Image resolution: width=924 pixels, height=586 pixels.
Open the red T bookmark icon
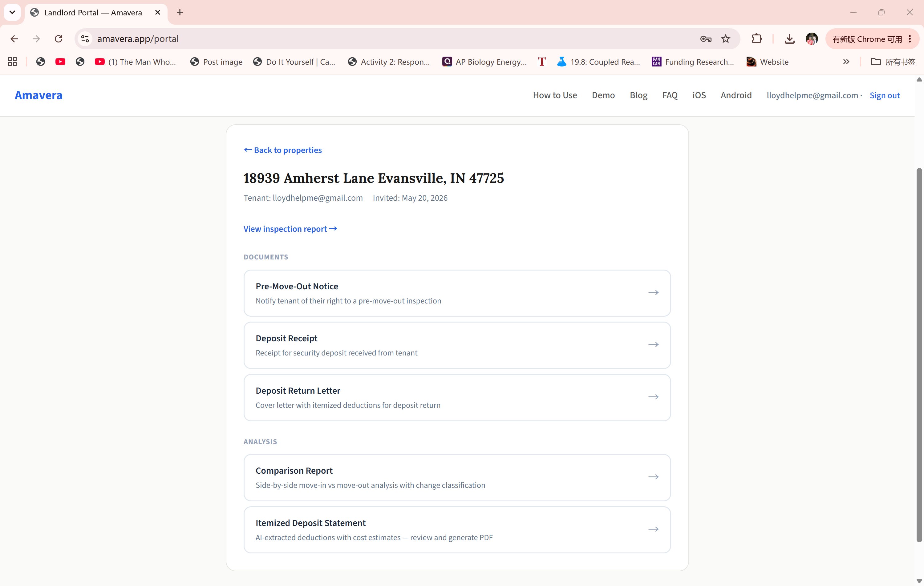click(x=541, y=62)
